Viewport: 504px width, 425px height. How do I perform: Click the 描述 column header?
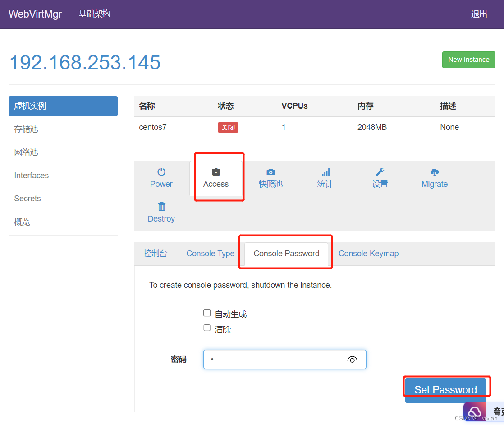coord(448,106)
